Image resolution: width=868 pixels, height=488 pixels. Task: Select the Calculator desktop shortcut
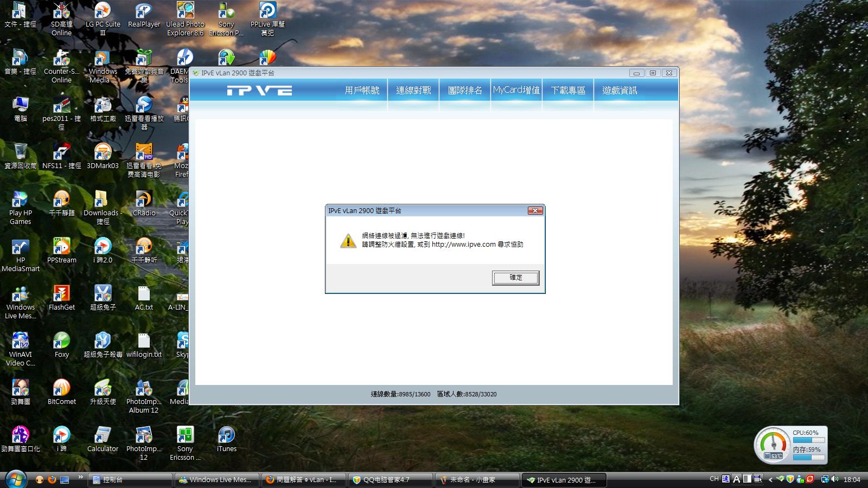point(103,439)
